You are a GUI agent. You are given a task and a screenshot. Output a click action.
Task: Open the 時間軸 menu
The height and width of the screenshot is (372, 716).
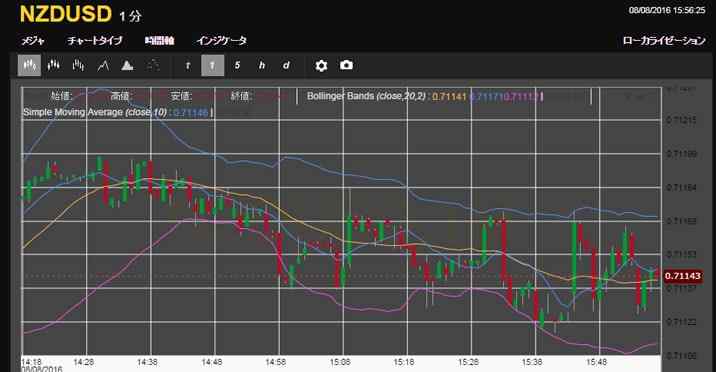pos(159,41)
